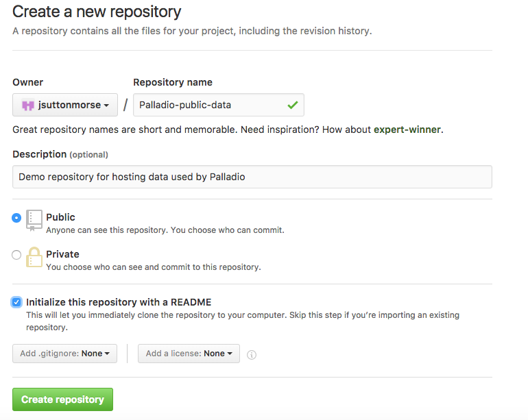Click the 'Initialize this repository with a README' label
This screenshot has height=420, width=528.
[119, 302]
